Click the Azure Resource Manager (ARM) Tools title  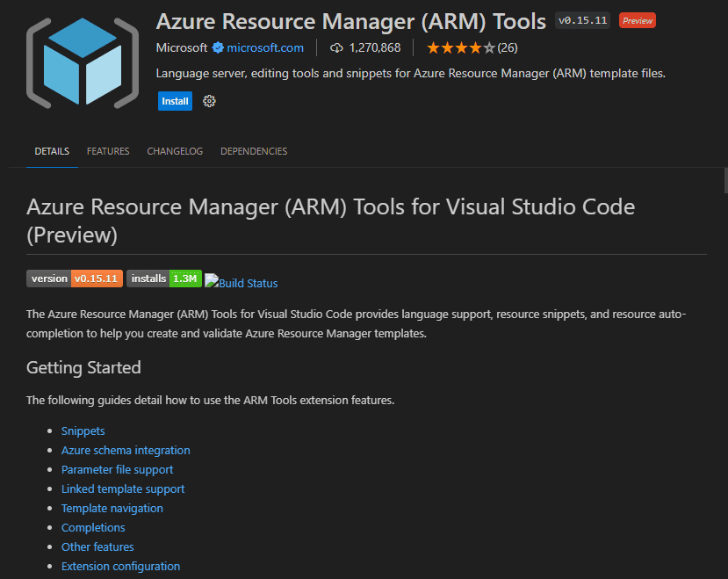(x=351, y=21)
